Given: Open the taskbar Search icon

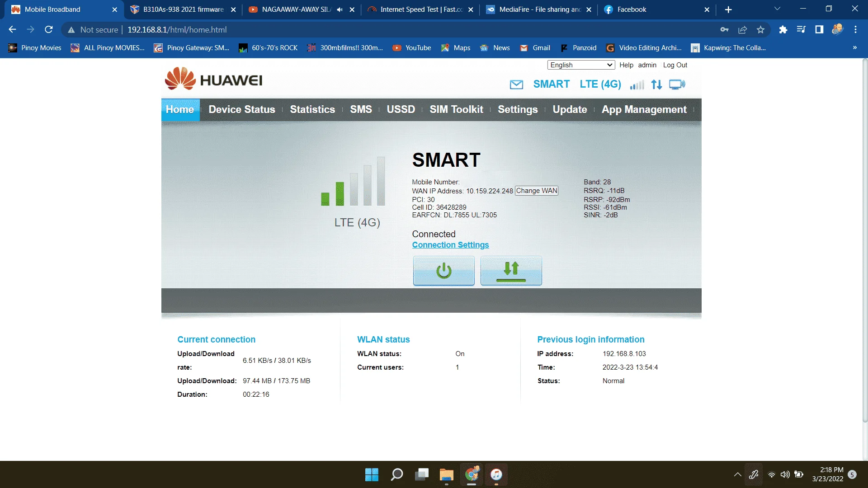Looking at the screenshot, I should 397,474.
